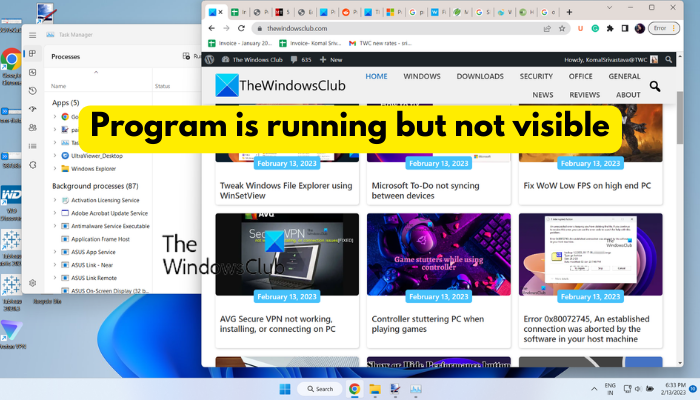Bookmark this page with star icon
The image size is (700, 400).
[x=562, y=29]
